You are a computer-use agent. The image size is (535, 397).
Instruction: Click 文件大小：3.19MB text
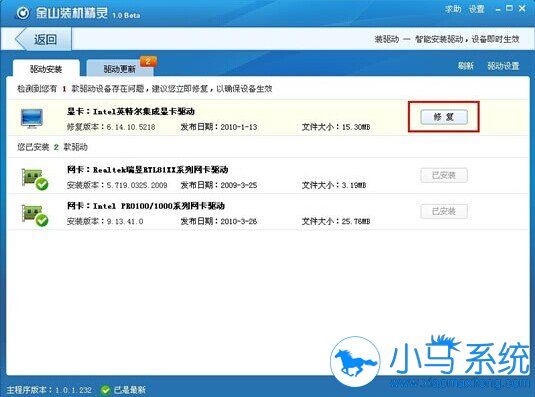coord(334,185)
